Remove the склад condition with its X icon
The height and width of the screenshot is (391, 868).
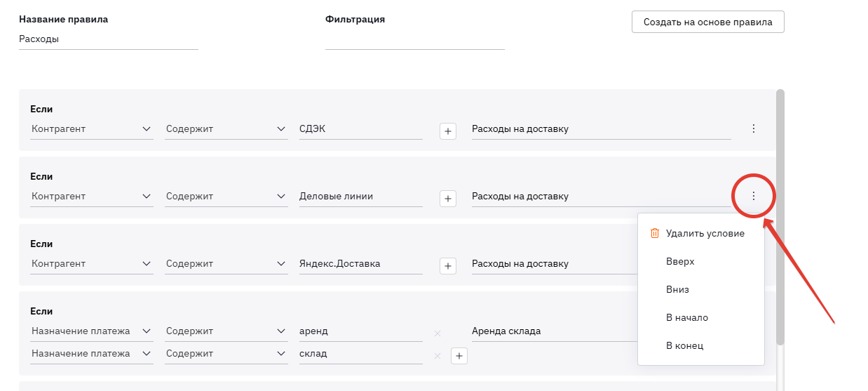[x=438, y=356]
